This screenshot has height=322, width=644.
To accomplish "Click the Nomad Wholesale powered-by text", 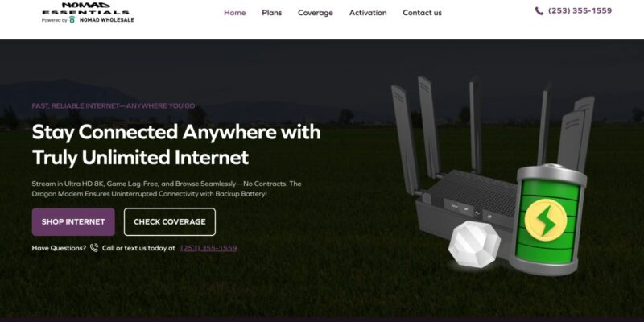I will pyautogui.click(x=107, y=19).
